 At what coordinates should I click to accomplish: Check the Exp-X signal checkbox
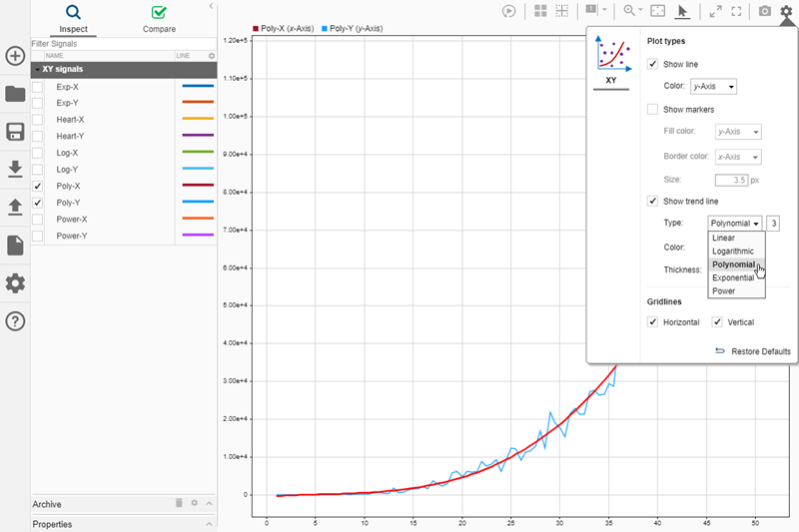[x=37, y=87]
